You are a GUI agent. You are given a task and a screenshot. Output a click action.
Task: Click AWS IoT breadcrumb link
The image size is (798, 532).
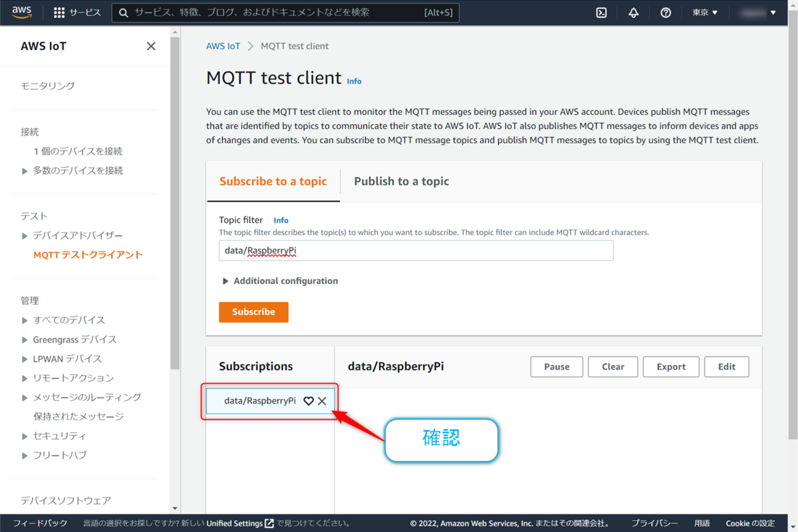223,46
